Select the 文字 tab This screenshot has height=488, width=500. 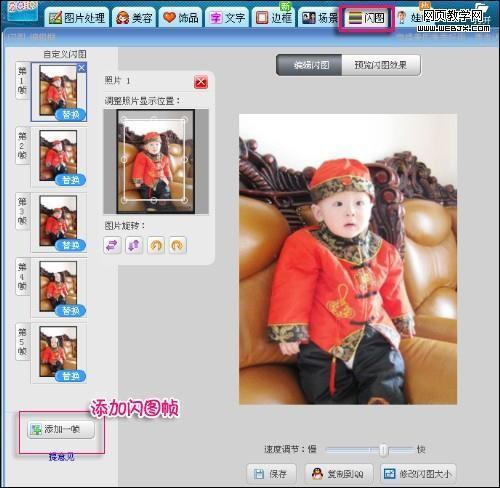(x=227, y=18)
